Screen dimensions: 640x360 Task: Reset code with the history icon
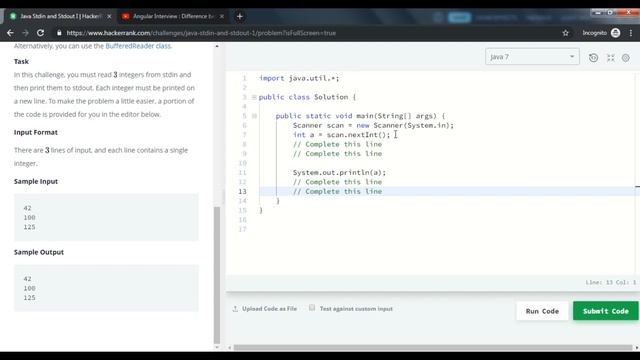[x=593, y=58]
